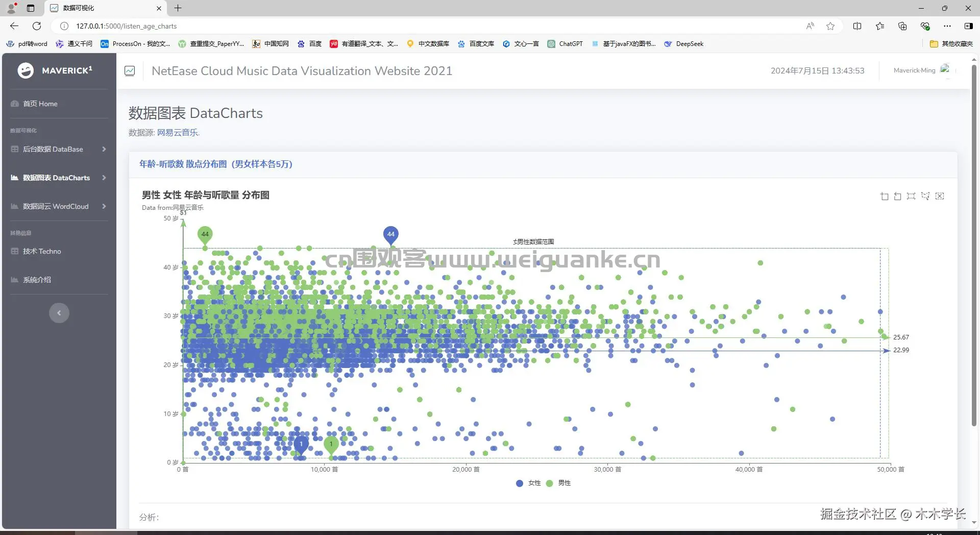Open 数据词云 WordCloud sidebar menu

click(x=55, y=206)
